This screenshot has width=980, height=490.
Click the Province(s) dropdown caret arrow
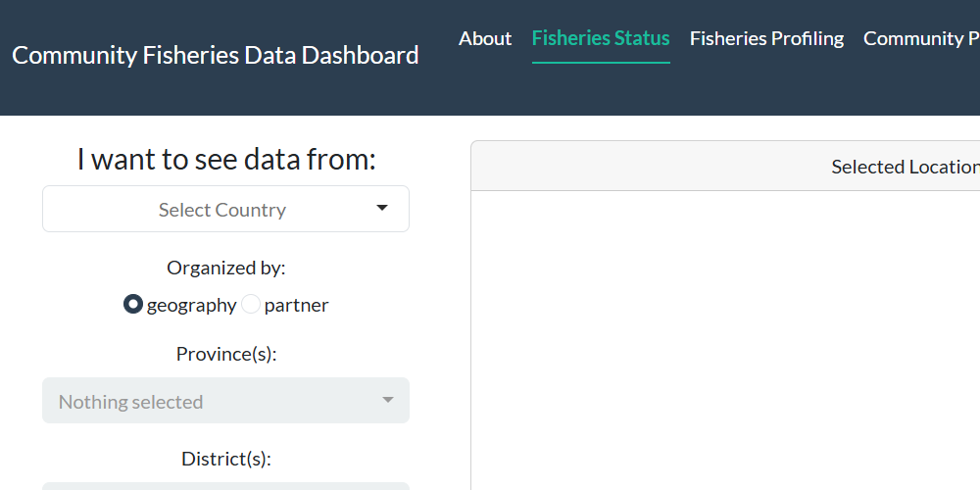pos(388,400)
